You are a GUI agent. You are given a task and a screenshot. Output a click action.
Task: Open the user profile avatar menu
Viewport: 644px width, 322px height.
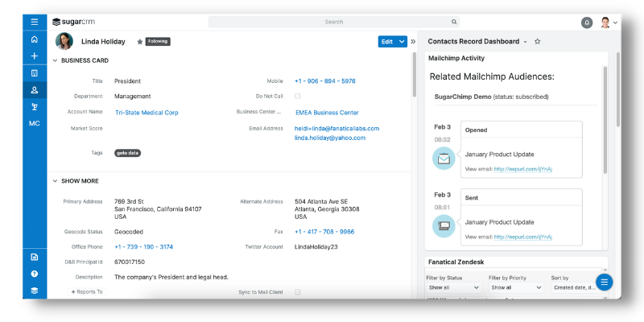[x=605, y=23]
